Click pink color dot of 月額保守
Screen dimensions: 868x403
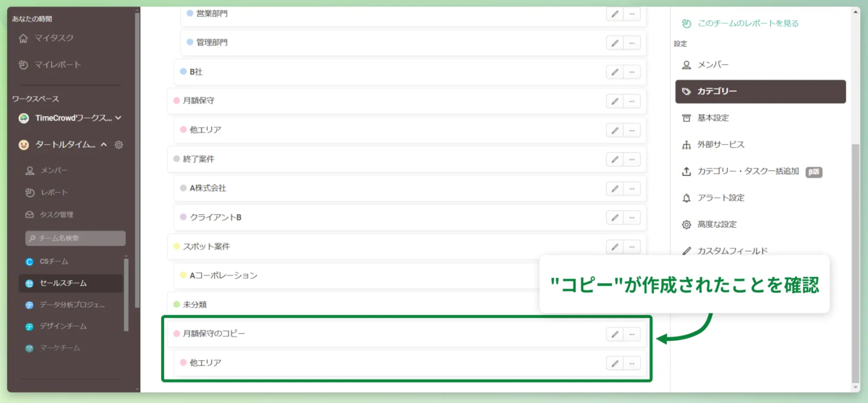pyautogui.click(x=176, y=101)
